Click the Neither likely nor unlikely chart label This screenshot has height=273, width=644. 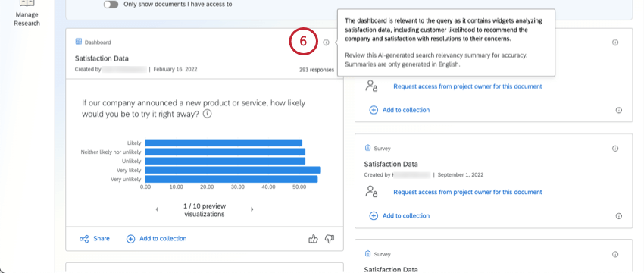pyautogui.click(x=111, y=152)
